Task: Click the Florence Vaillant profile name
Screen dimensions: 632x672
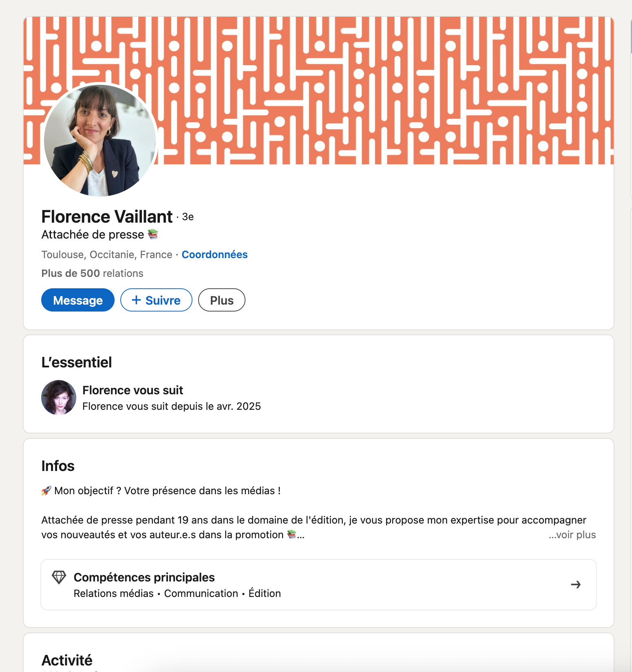Action: [107, 217]
